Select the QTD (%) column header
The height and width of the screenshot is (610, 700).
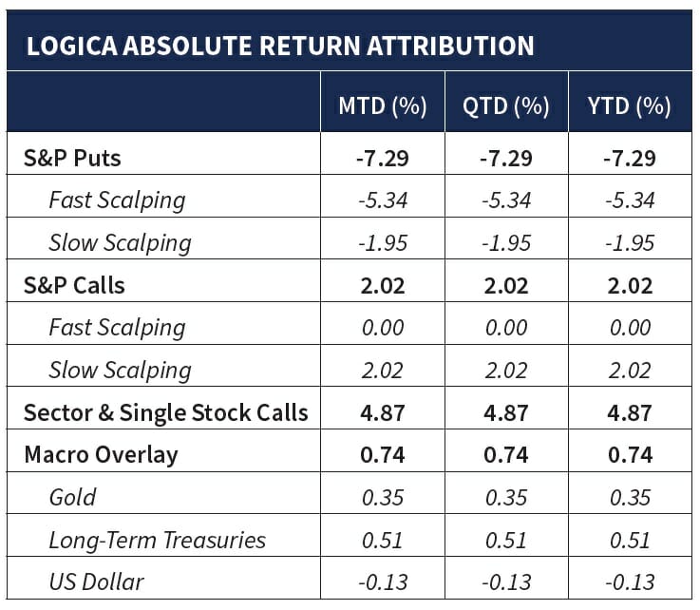coord(505,105)
